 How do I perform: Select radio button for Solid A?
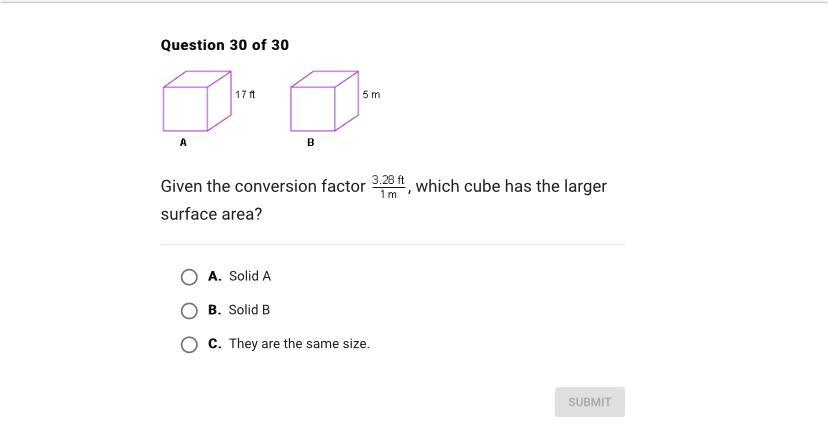click(x=189, y=277)
